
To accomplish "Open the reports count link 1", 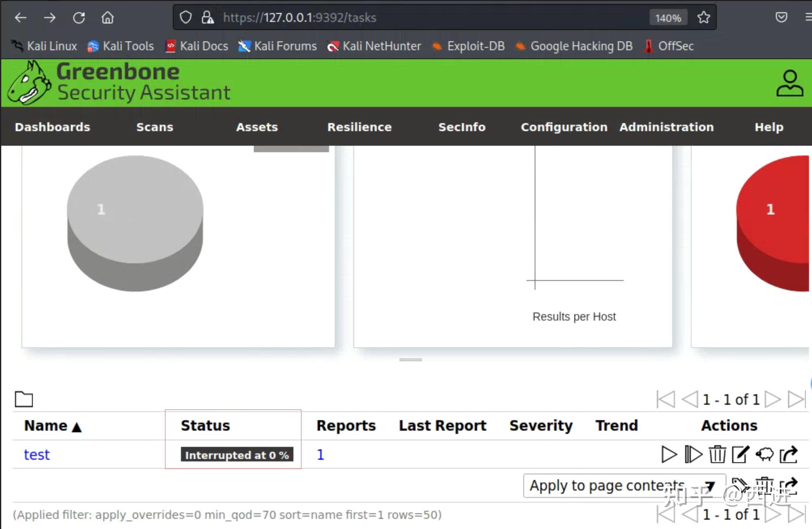I will click(x=320, y=455).
